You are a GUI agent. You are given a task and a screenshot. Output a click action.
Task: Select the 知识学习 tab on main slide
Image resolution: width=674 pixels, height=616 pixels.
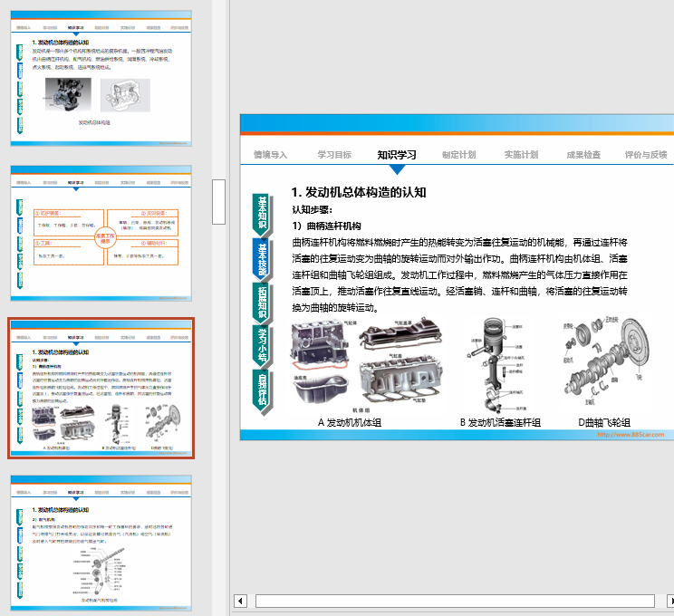click(397, 155)
